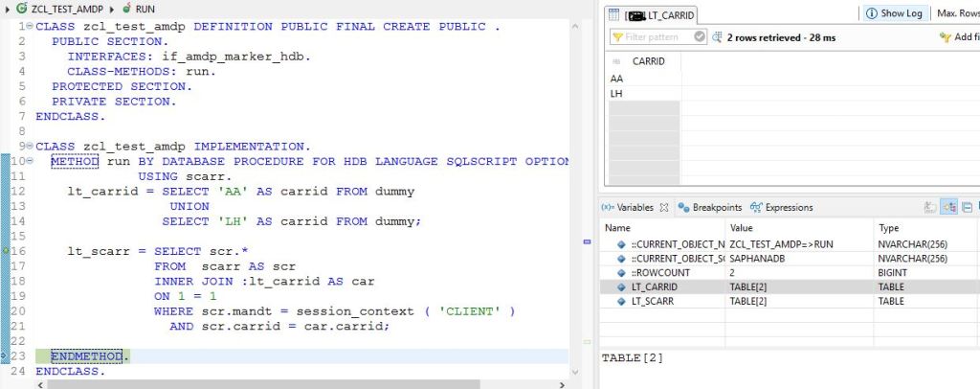Collapse the class implementation fold on line 9
The width and height of the screenshot is (980, 389).
tap(30, 147)
